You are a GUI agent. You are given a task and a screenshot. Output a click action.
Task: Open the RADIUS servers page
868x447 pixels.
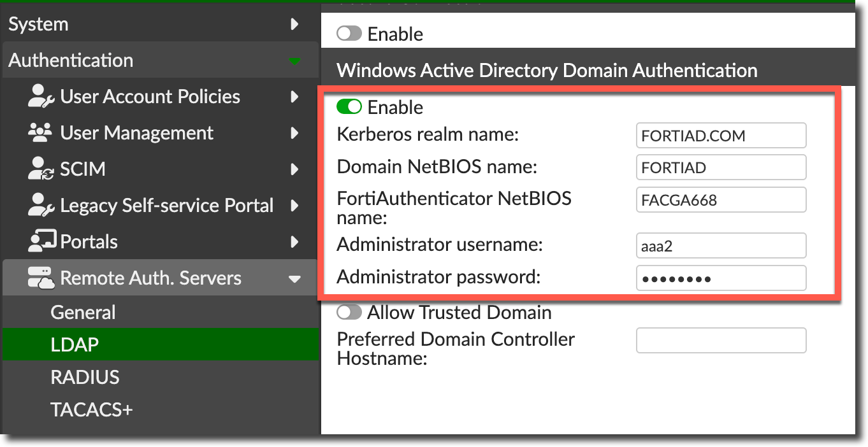[x=159, y=377]
